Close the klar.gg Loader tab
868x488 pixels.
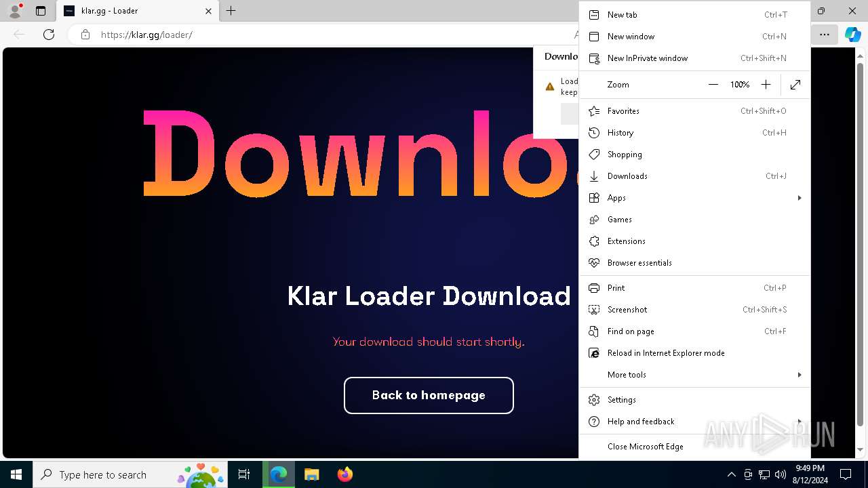(209, 11)
